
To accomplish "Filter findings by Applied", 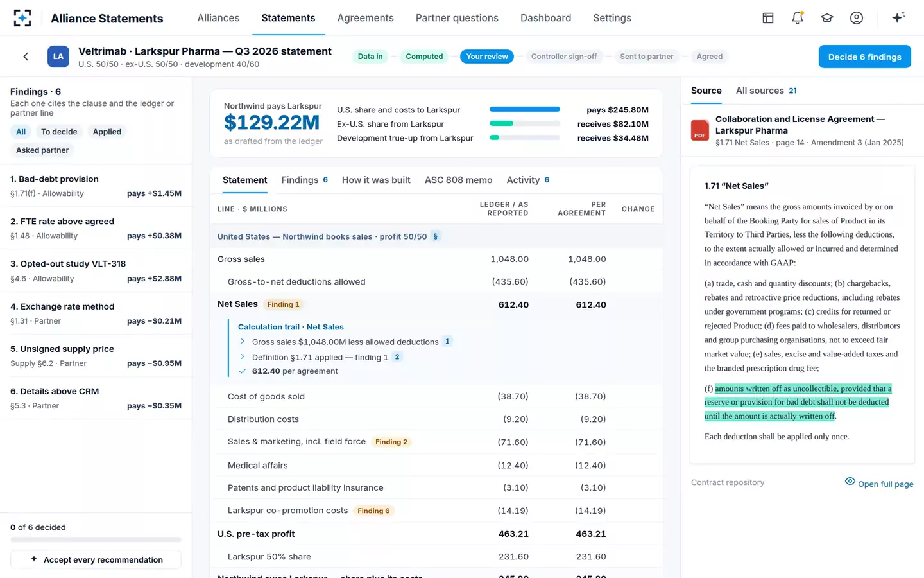I will click(107, 132).
